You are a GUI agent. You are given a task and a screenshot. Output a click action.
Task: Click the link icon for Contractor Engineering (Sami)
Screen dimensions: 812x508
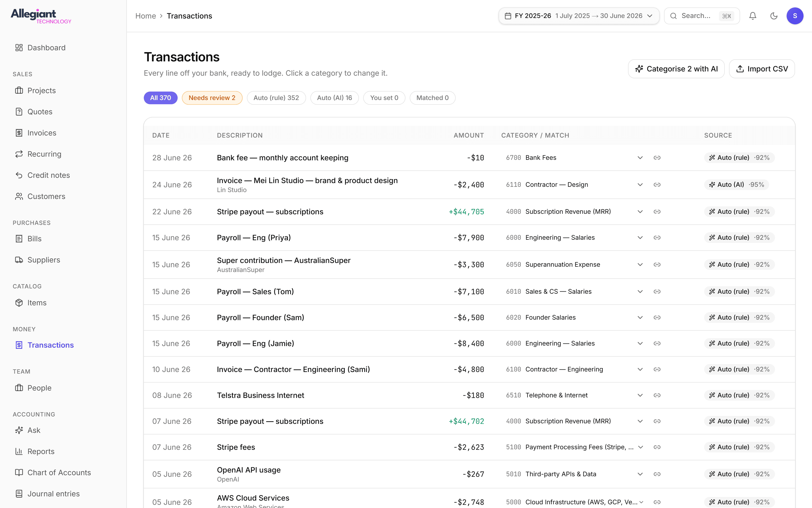point(657,369)
